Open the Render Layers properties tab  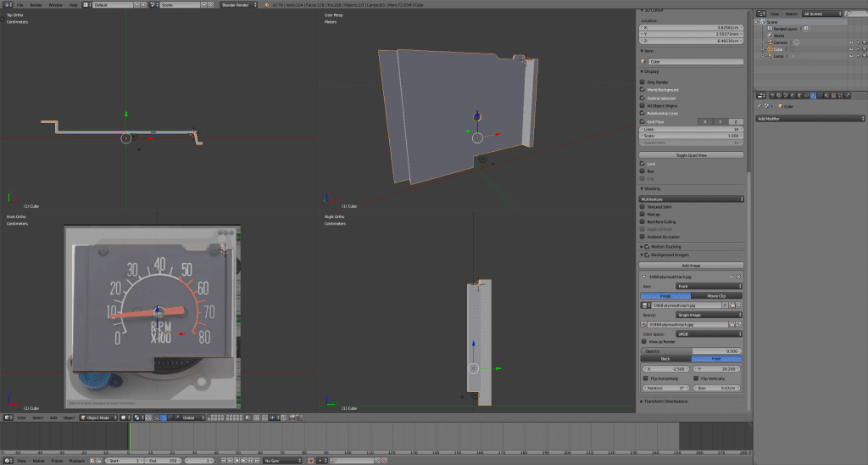[x=779, y=95]
